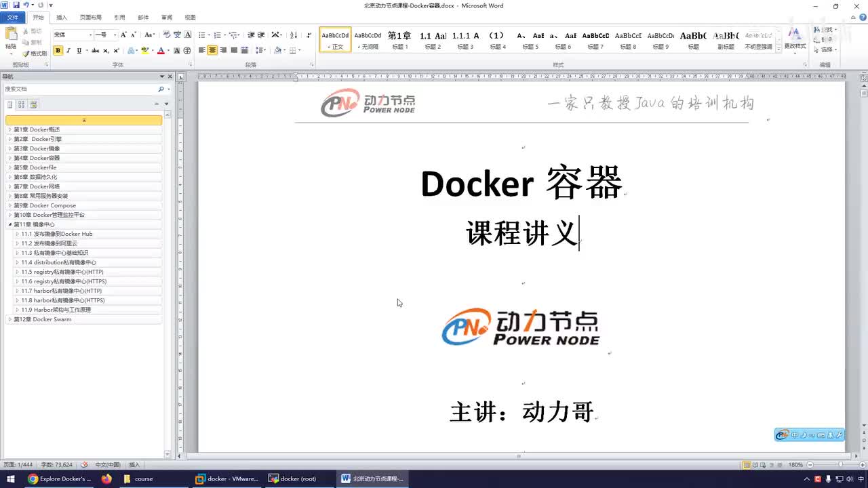
Task: Browse pages view in navigation pane
Action: 22,104
